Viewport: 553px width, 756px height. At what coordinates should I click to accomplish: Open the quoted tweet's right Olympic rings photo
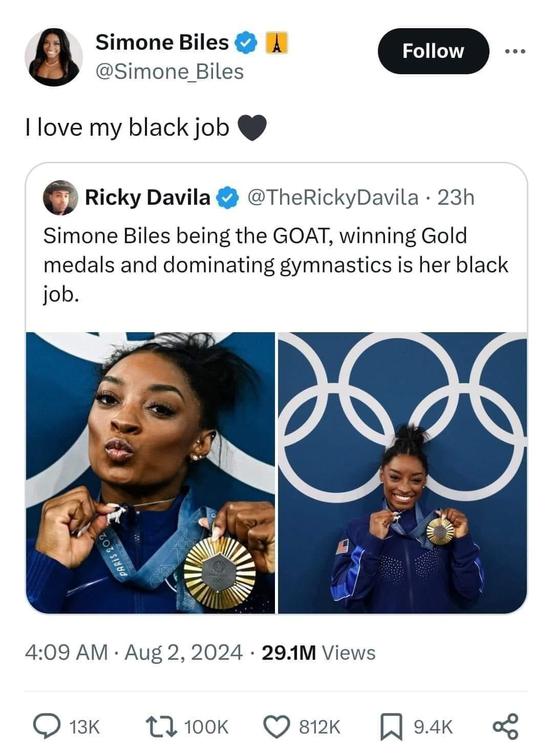click(x=402, y=472)
